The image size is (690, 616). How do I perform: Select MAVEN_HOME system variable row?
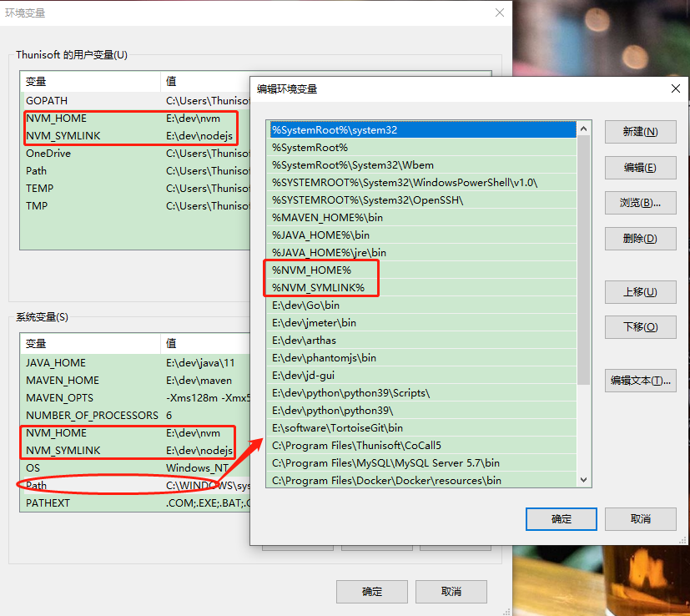coord(135,381)
